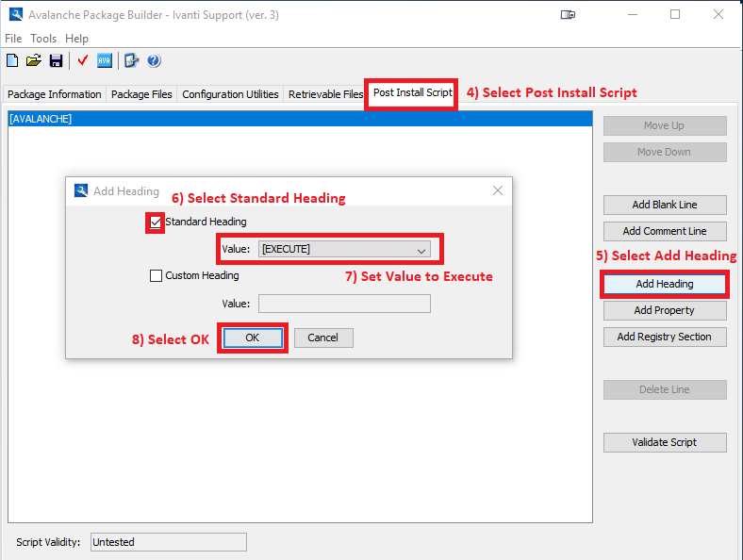Minimize the Avalanche Package Builder window
Screen dimensions: 743x560
[x=633, y=15]
